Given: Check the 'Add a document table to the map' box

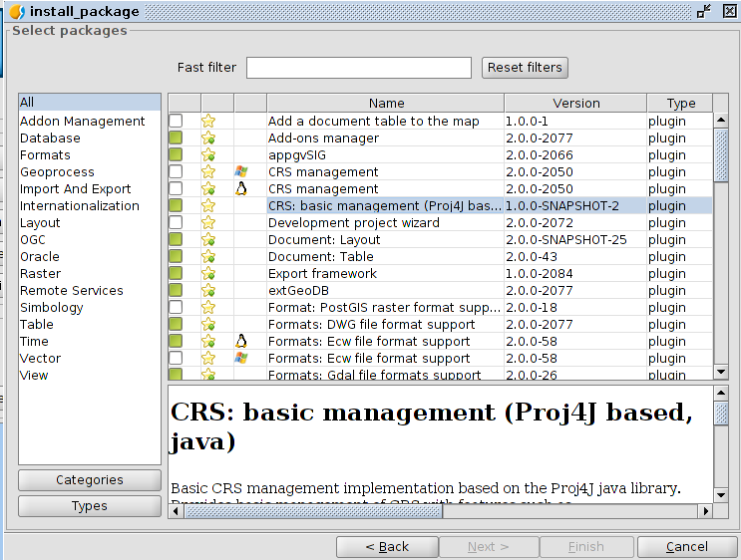Looking at the screenshot, I should (176, 121).
